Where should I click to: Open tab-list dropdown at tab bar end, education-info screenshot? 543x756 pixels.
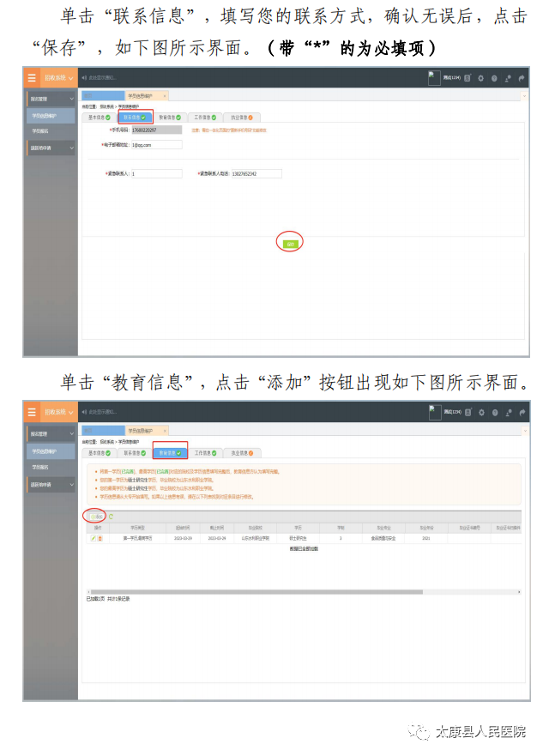point(525,431)
